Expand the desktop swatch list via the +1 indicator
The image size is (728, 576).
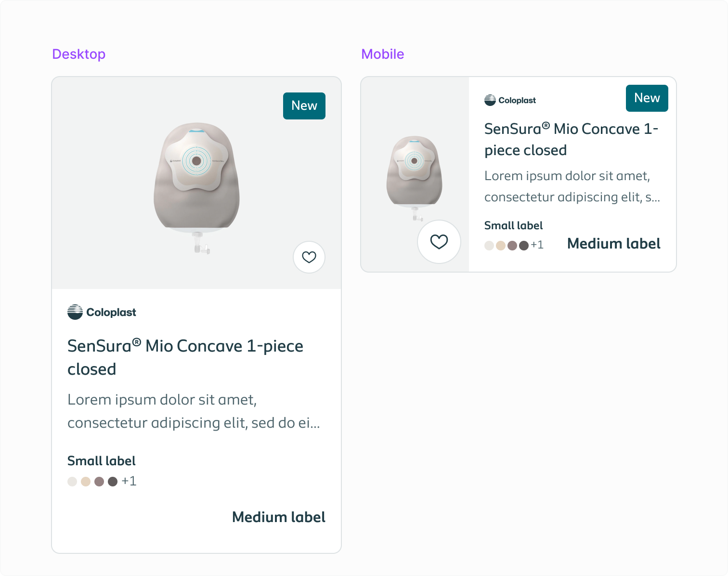pyautogui.click(x=129, y=481)
